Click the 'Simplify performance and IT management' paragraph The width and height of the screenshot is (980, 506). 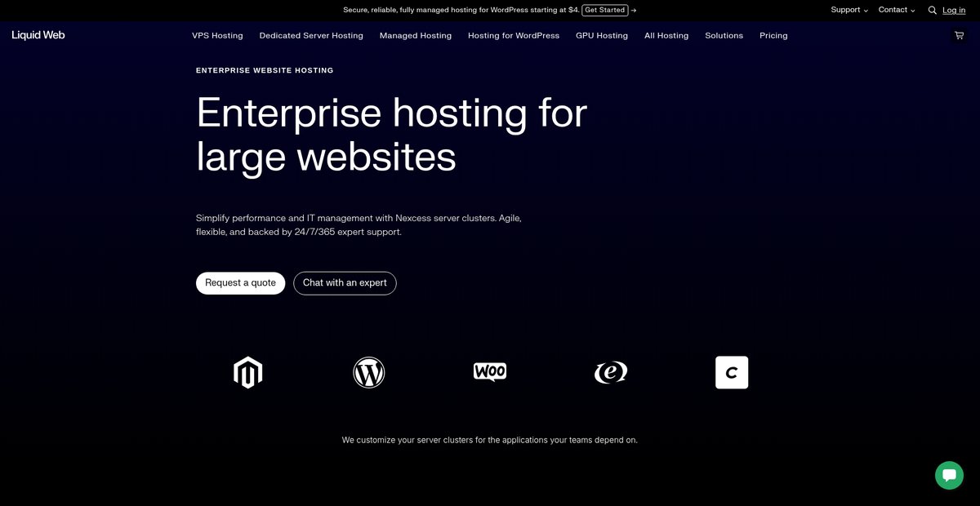(x=359, y=225)
